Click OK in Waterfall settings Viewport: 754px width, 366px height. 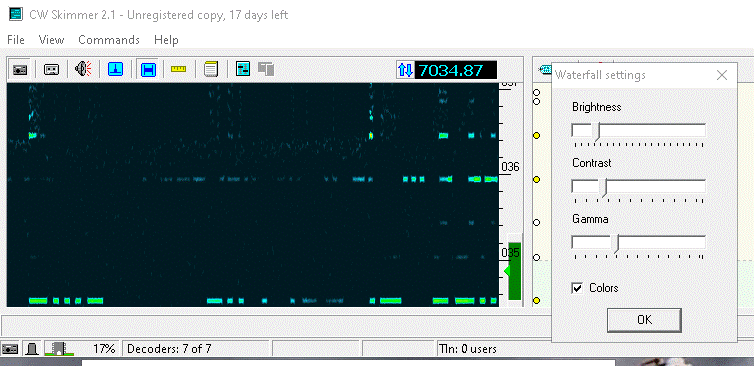pos(644,320)
